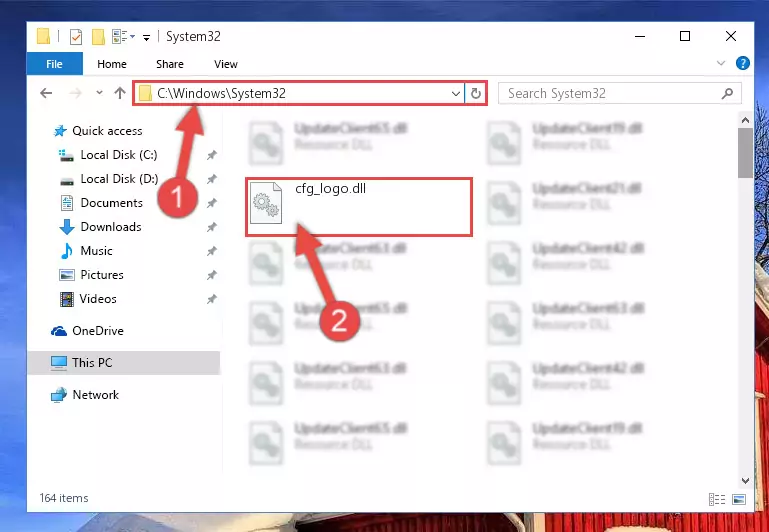Maximize the System32 window
Image resolution: width=769 pixels, height=532 pixels.
(x=685, y=36)
